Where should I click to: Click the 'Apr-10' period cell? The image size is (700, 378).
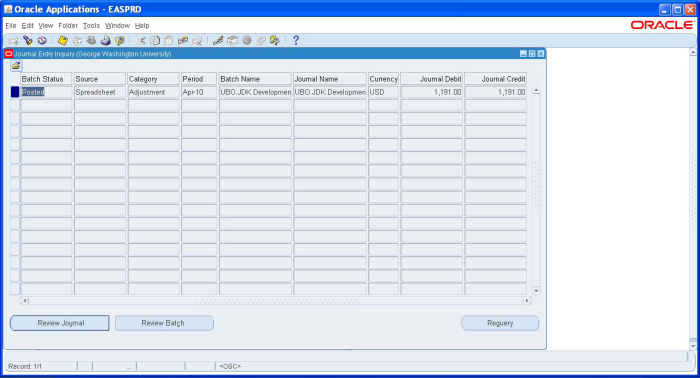199,92
